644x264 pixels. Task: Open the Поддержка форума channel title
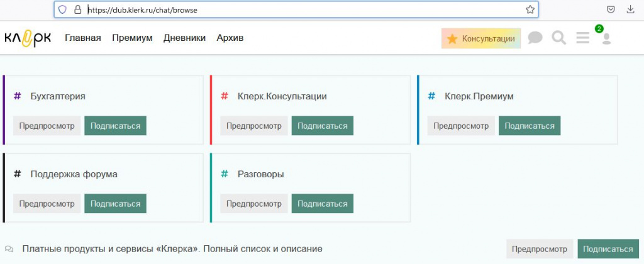pos(74,174)
